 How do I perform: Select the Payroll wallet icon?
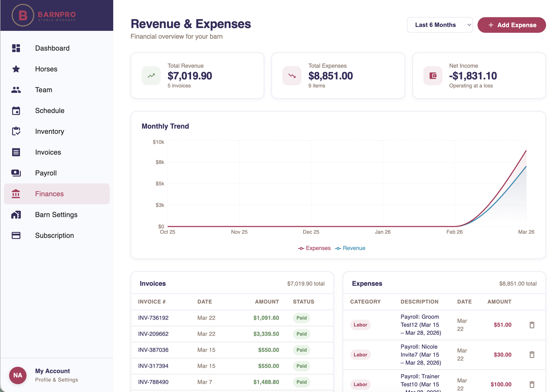(16, 173)
